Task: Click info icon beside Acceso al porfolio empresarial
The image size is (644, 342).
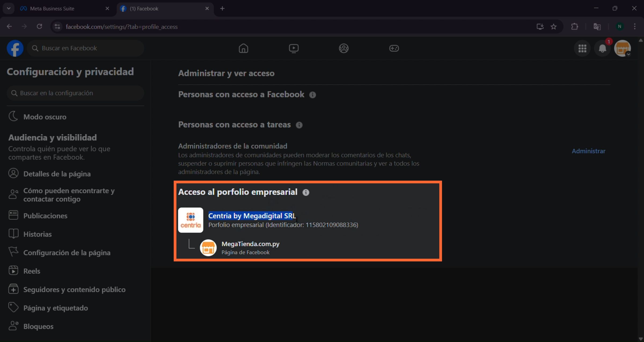Action: pyautogui.click(x=306, y=192)
